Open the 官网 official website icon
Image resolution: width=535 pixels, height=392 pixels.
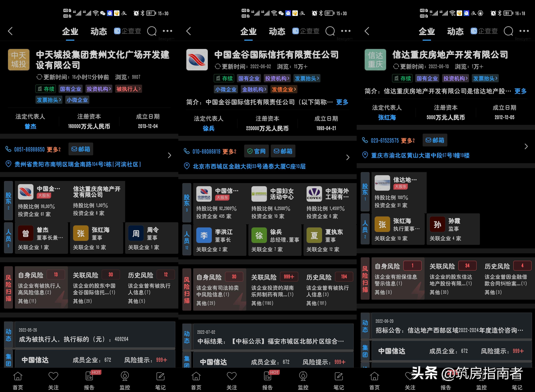pos(257,151)
